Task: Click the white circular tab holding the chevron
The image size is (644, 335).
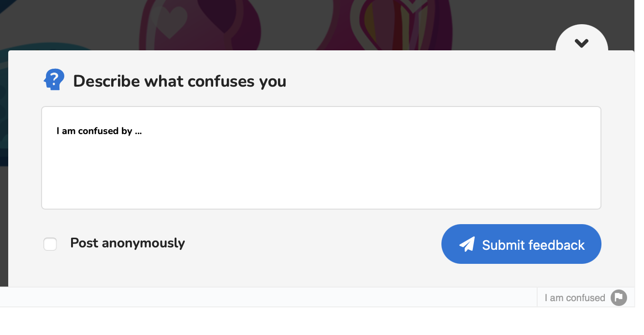Action: tap(582, 38)
